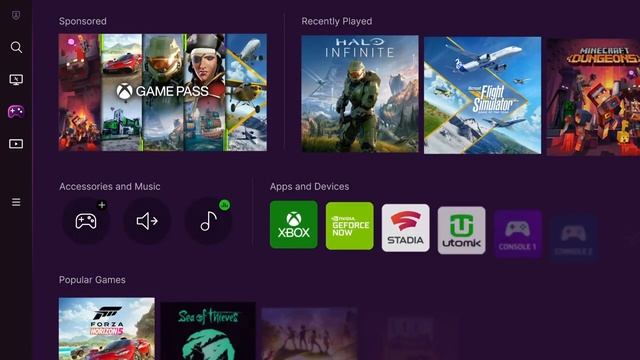This screenshot has width=640, height=360.
Task: Open the sound output speaker icon
Action: pos(147,221)
